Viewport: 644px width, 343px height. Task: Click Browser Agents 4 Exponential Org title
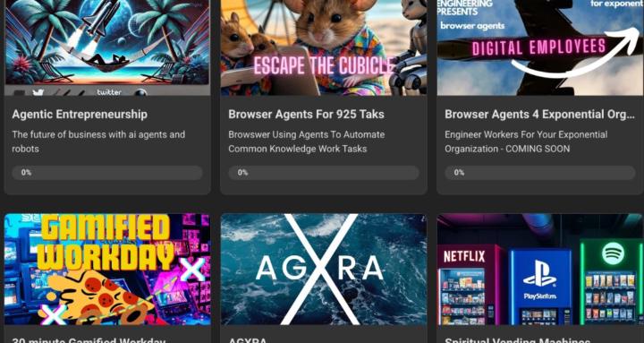click(x=539, y=115)
